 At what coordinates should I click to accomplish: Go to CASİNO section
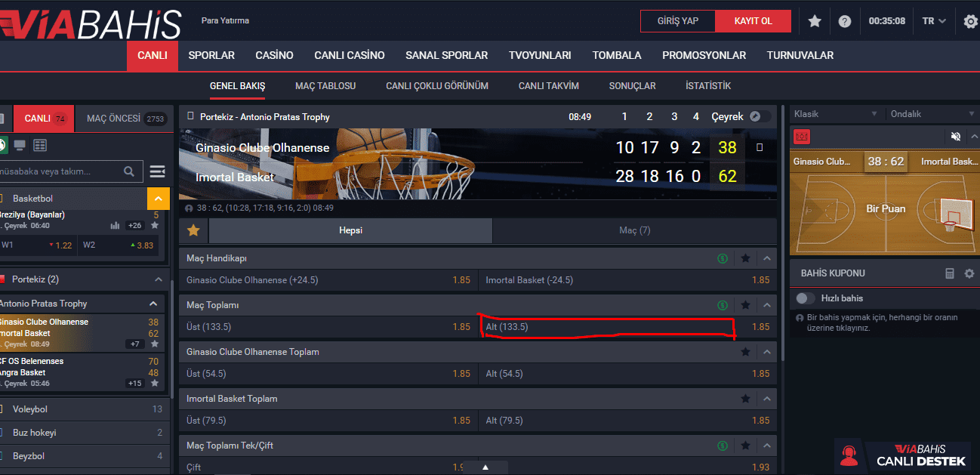pyautogui.click(x=275, y=55)
